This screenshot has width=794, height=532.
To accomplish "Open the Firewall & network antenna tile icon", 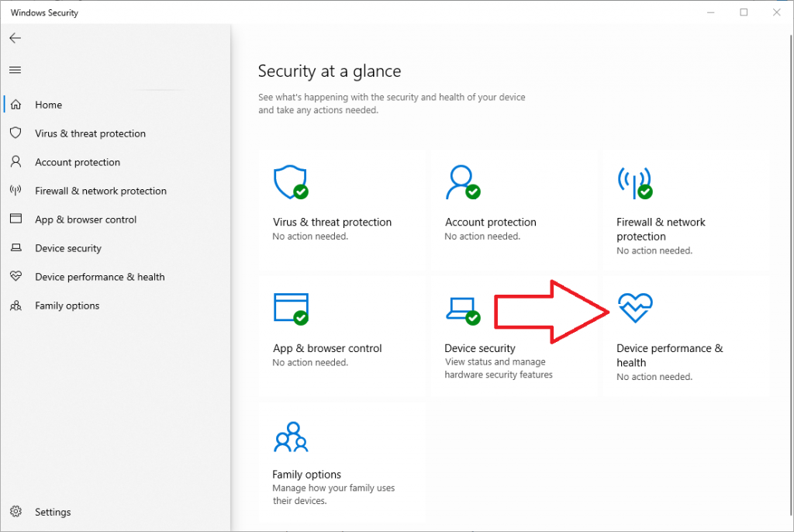I will click(x=635, y=183).
